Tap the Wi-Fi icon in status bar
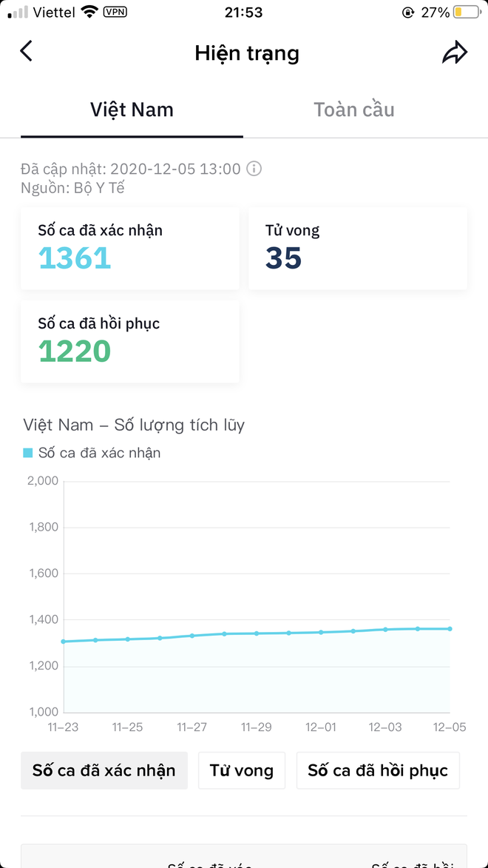 click(x=89, y=12)
